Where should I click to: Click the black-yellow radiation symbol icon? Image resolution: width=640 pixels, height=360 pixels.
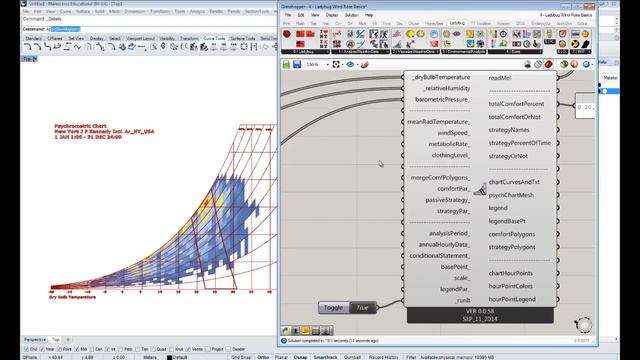point(576,44)
